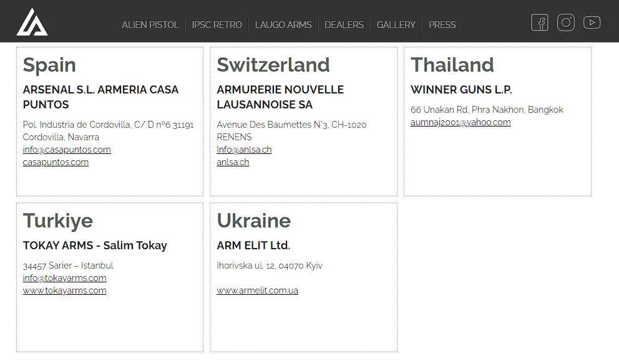
Task: Go to the Alien Pistol menu item
Action: click(150, 25)
